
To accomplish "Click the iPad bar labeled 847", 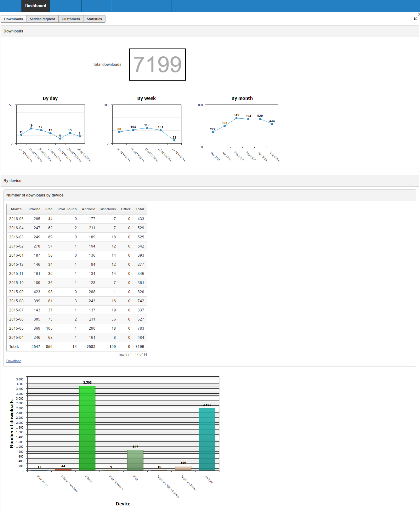I will (x=135, y=460).
